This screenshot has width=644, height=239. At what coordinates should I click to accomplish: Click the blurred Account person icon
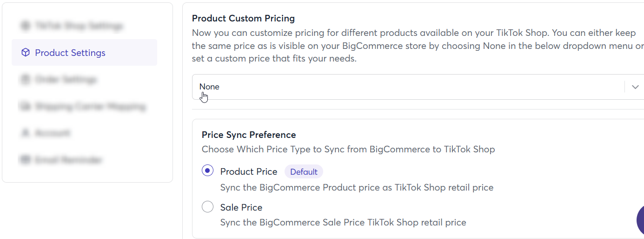click(x=25, y=133)
